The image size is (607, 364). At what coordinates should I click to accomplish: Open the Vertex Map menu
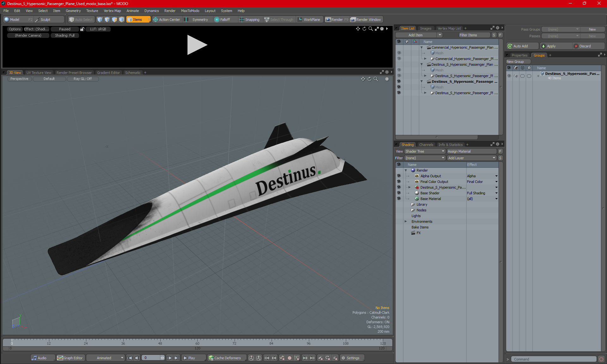point(112,11)
